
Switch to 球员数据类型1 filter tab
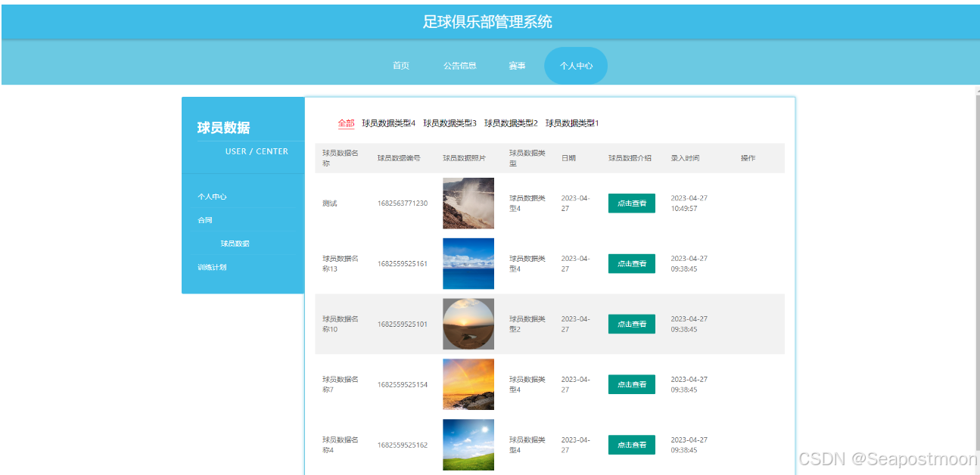click(x=571, y=123)
